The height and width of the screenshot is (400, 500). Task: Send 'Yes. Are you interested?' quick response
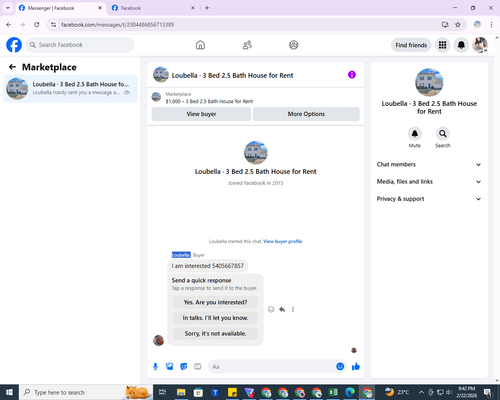coord(215,302)
